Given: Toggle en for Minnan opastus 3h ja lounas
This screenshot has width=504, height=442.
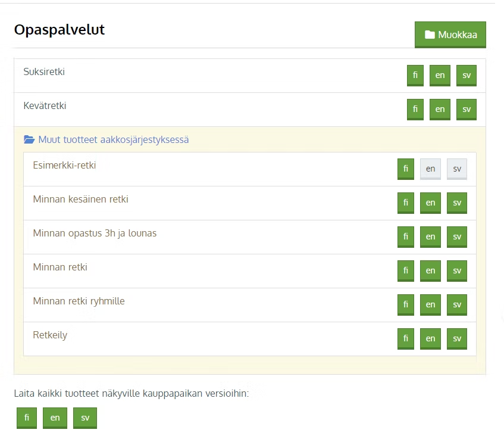Looking at the screenshot, I should pyautogui.click(x=430, y=236).
